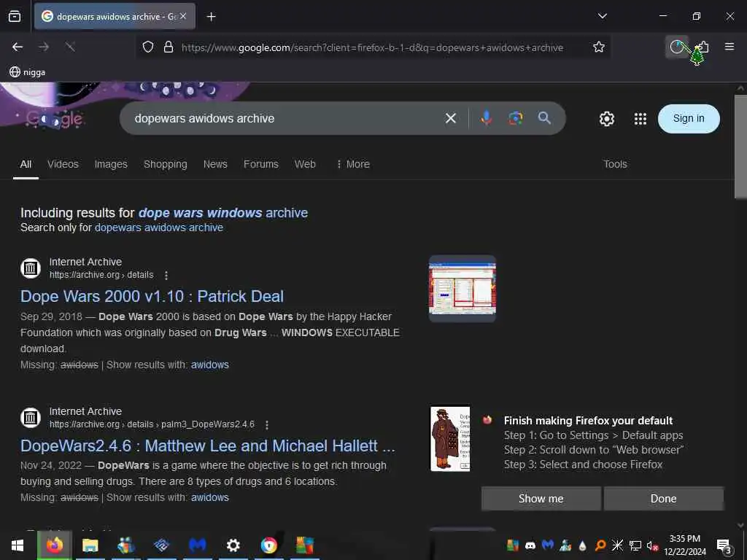747x560 pixels.
Task: Open three-dot menu for first archive.org result
Action: [166, 275]
